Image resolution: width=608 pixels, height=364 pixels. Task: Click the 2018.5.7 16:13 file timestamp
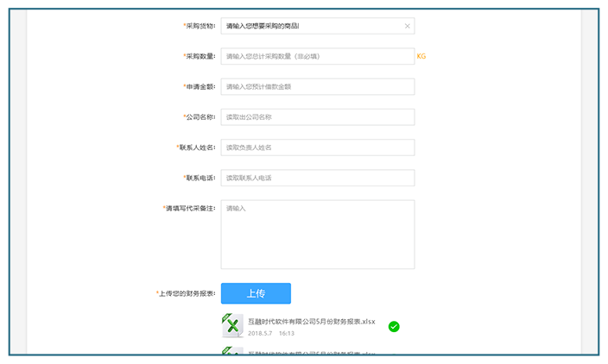(x=271, y=333)
